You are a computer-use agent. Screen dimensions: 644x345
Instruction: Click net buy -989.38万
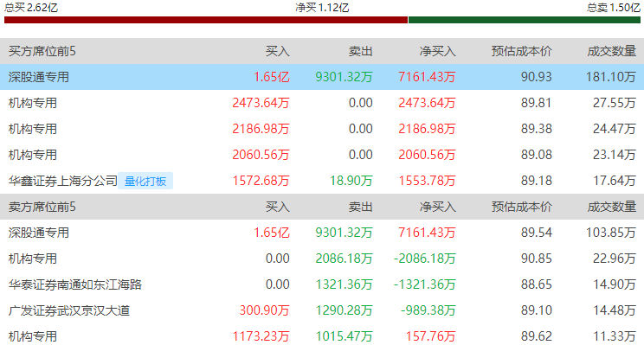(x=428, y=310)
